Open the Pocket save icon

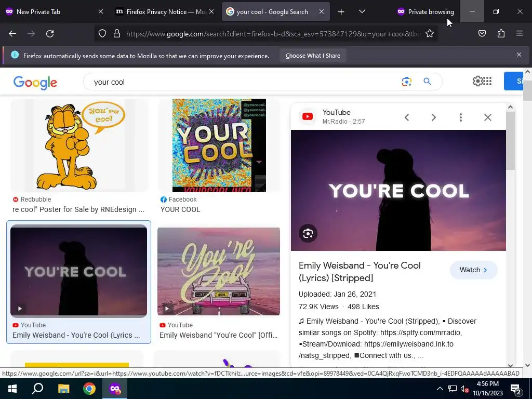[482, 34]
